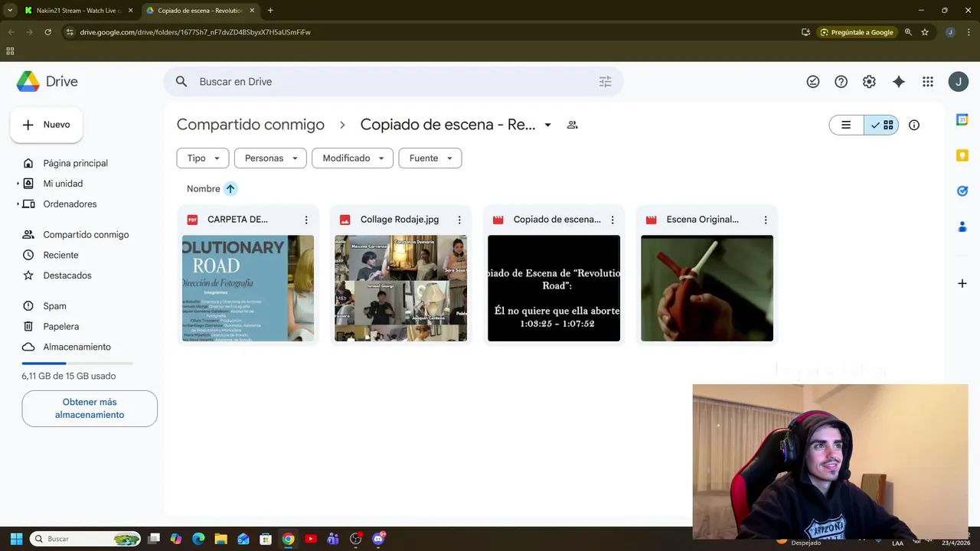Open Tipo filter dropdown
The image size is (980, 551).
click(203, 158)
